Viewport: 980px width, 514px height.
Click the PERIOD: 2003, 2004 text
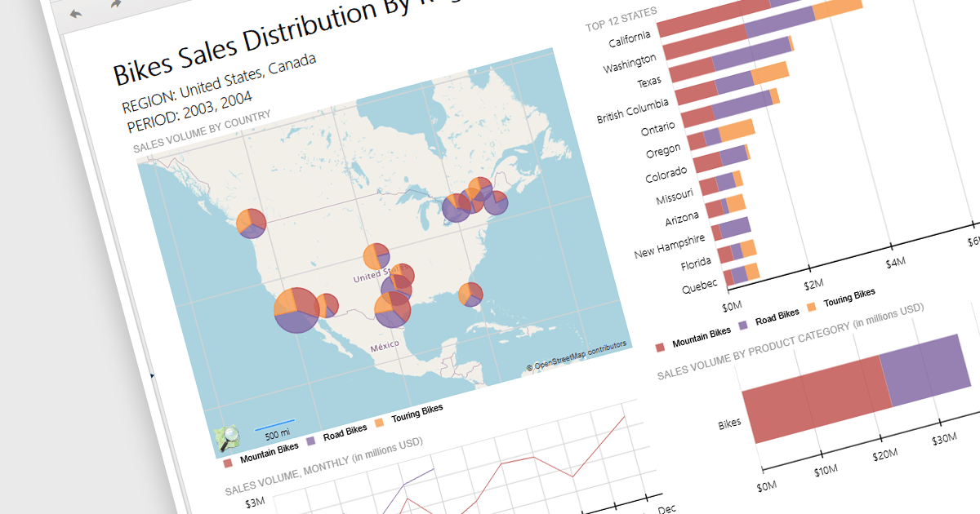point(189,110)
